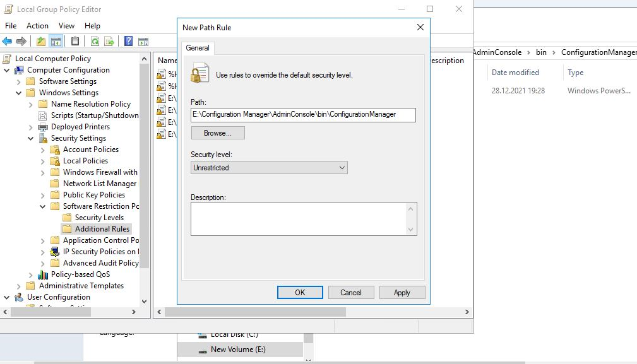Close the New Path Rule dialog
Screen dimensions: 637x364
click(x=420, y=27)
